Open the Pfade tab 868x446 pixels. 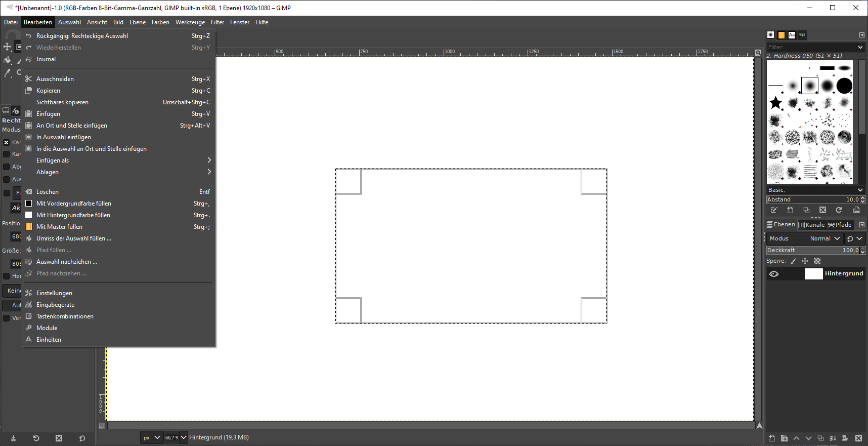(840, 225)
